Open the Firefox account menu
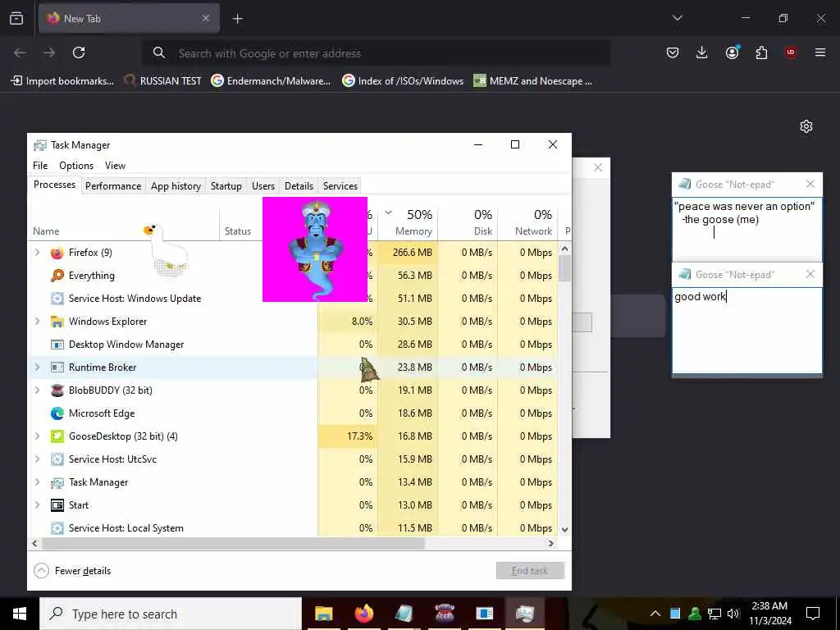840x630 pixels. point(732,52)
